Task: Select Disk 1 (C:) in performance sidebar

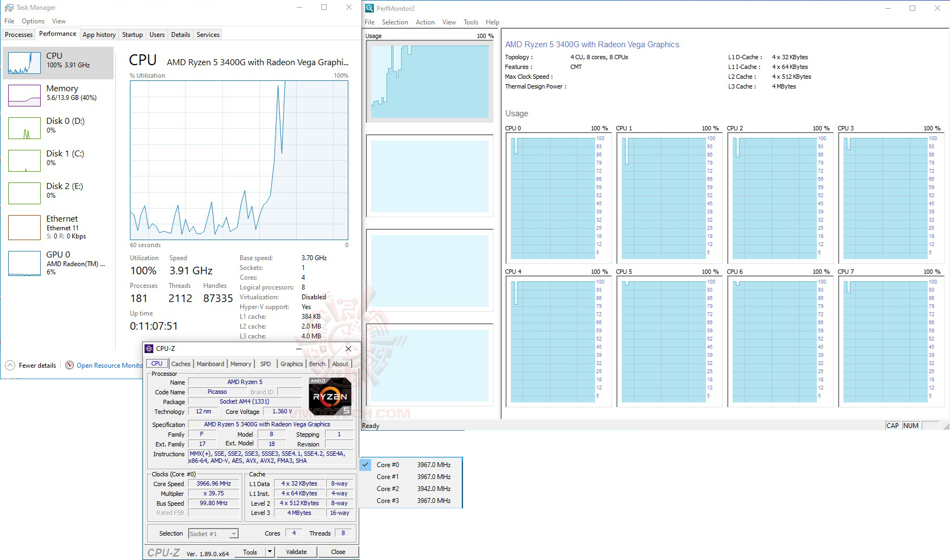Action: tap(58, 161)
